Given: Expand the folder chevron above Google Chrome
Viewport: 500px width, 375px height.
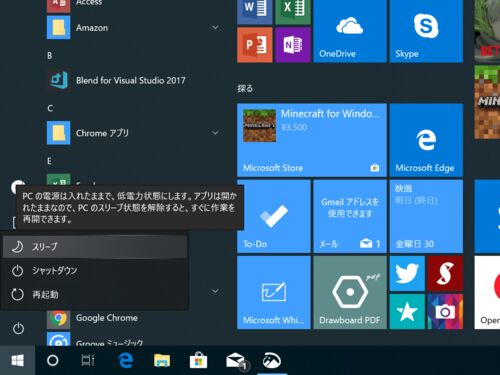Looking at the screenshot, I should pyautogui.click(x=216, y=291).
